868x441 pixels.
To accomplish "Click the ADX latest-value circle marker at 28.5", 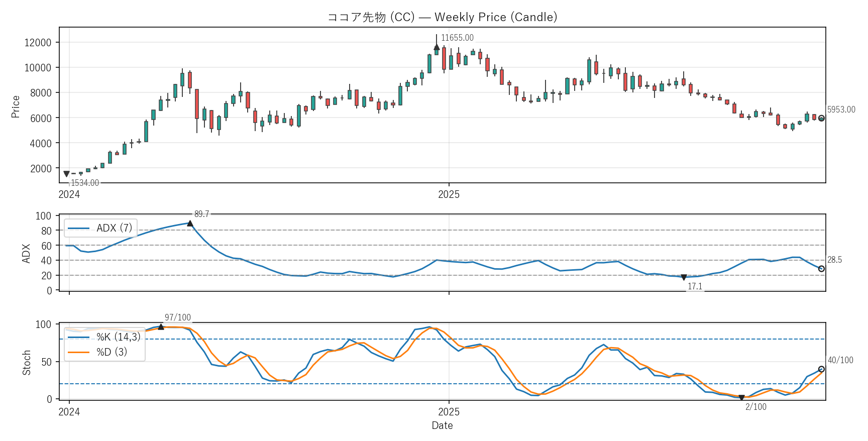I will click(x=821, y=269).
